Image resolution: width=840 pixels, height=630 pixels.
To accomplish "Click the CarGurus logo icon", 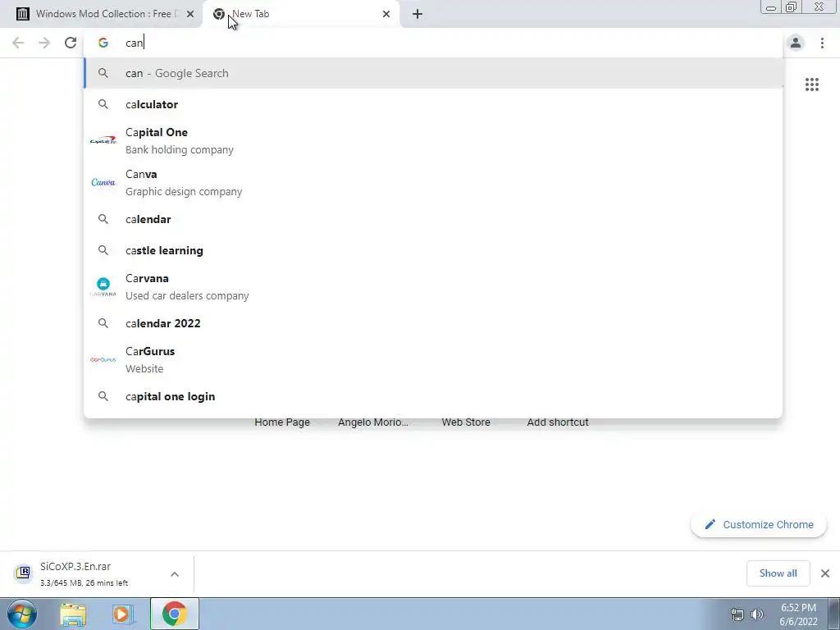I will pos(103,359).
